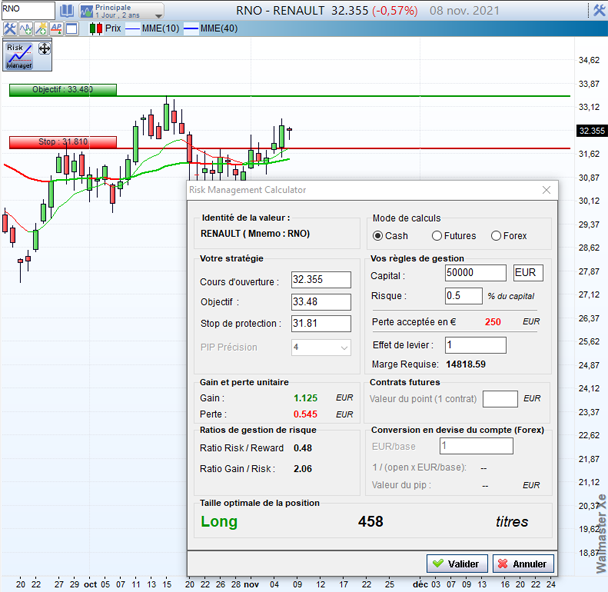Click the RNO - RENAULT chart title

point(280,11)
